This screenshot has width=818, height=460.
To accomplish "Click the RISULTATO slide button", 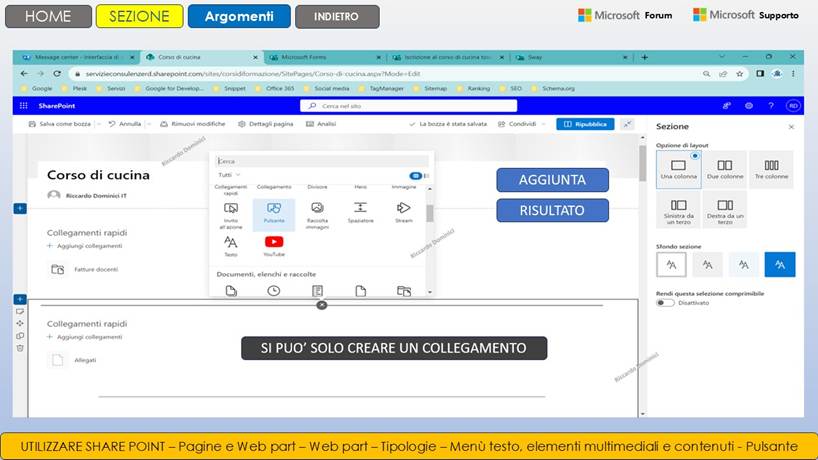I will pos(552,210).
